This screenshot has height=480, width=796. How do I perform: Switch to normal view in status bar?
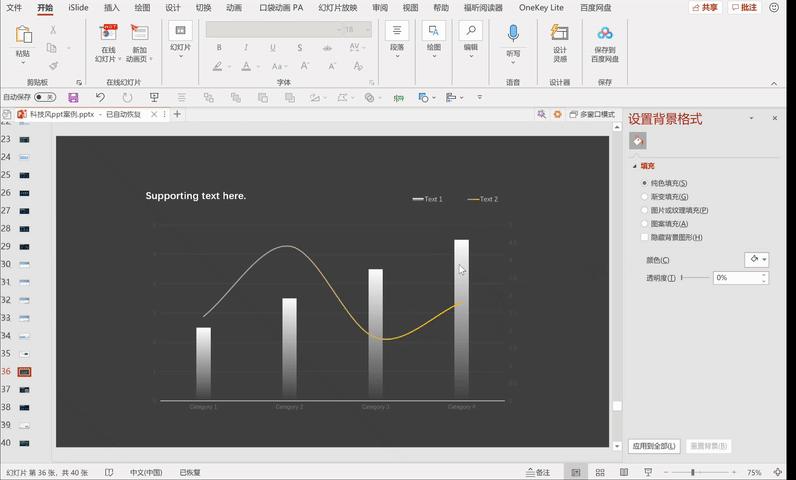pyautogui.click(x=575, y=472)
